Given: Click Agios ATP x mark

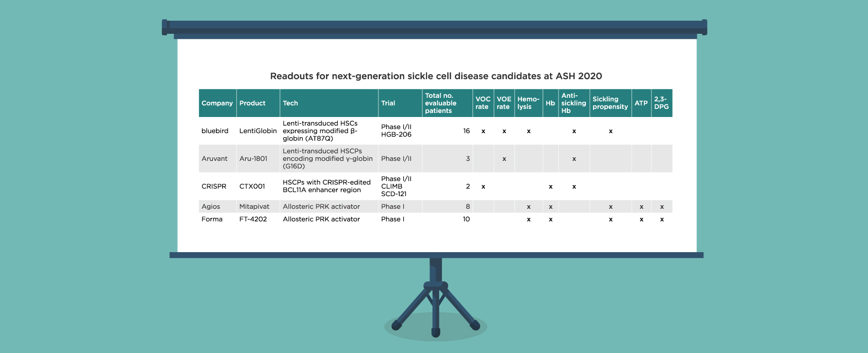Looking at the screenshot, I should [641, 207].
